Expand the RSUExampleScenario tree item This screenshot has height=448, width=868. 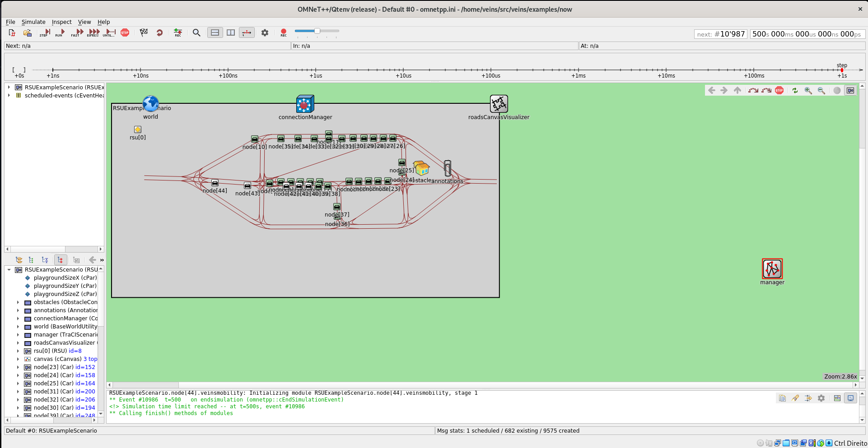click(10, 87)
